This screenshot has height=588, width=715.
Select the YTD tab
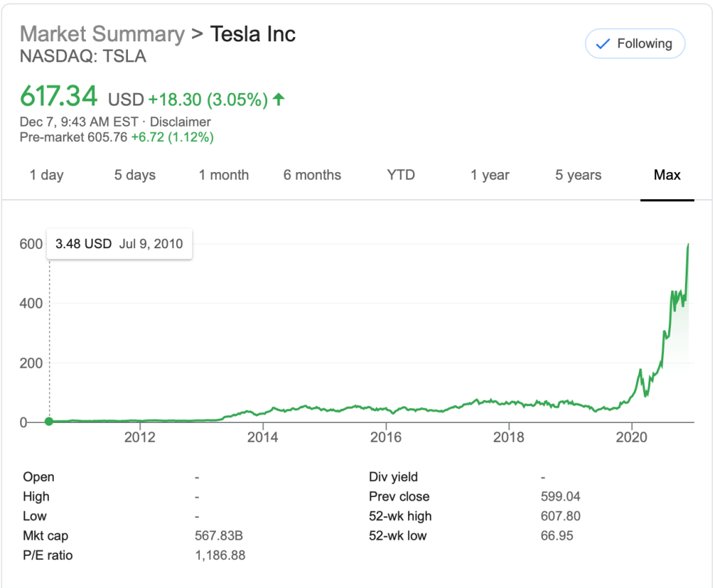pos(401,175)
